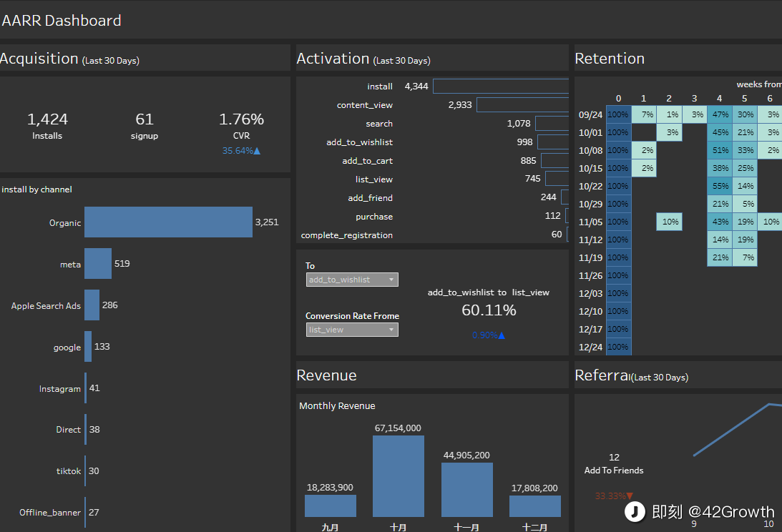Click the Apple Search Ads bar
Image resolution: width=782 pixels, height=532 pixels.
92,305
